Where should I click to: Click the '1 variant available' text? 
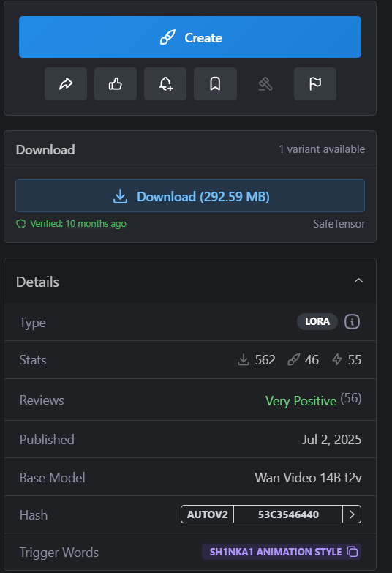[322, 149]
